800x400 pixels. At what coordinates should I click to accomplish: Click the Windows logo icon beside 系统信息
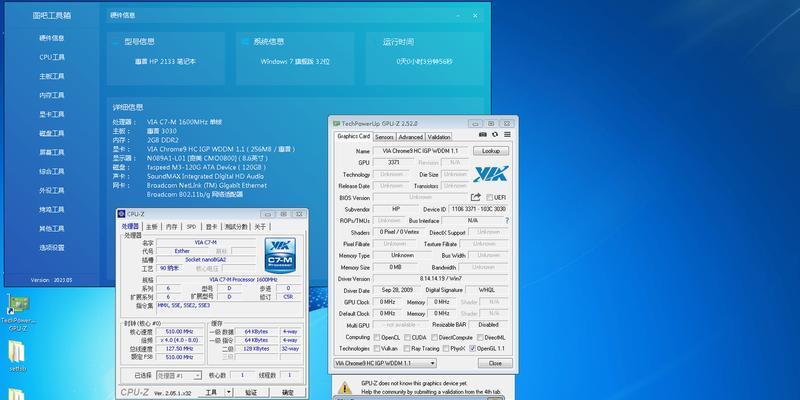245,42
